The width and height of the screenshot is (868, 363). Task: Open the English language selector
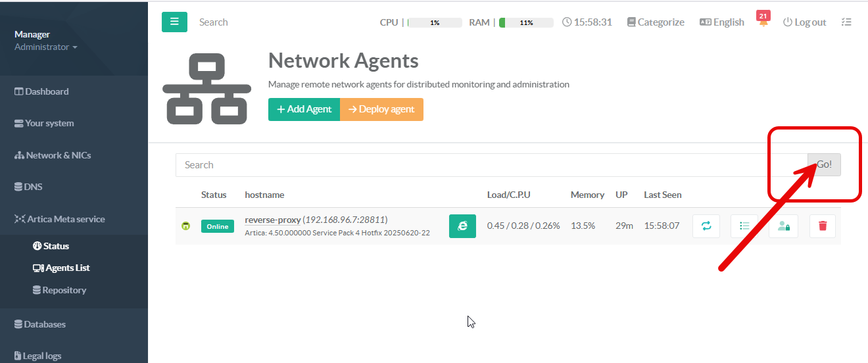click(722, 22)
